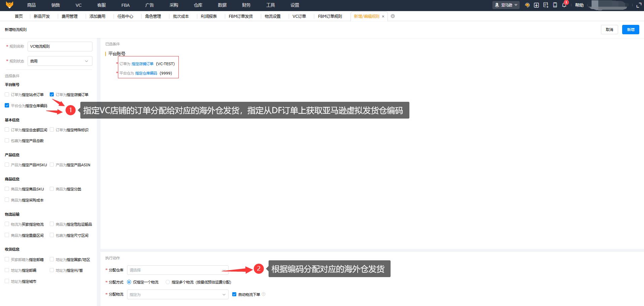Click the 指定仓库编码 link
This screenshot has width=644, height=306.
[146, 73]
